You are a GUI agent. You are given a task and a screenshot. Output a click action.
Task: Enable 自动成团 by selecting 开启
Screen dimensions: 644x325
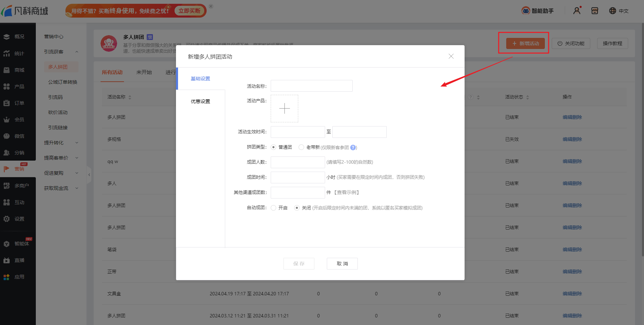click(273, 208)
